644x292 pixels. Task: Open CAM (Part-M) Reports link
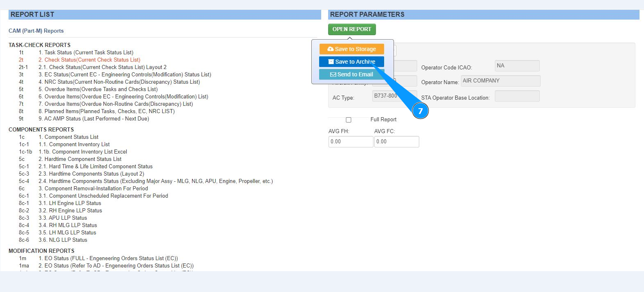point(36,31)
